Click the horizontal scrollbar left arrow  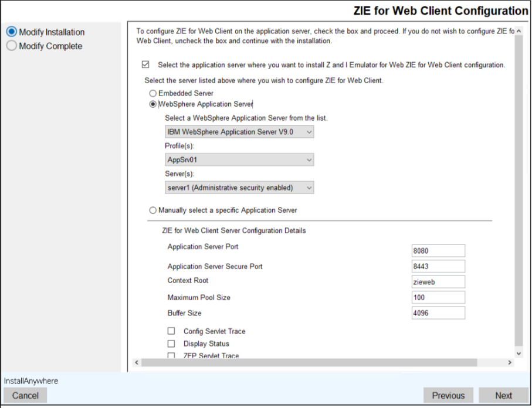point(137,362)
